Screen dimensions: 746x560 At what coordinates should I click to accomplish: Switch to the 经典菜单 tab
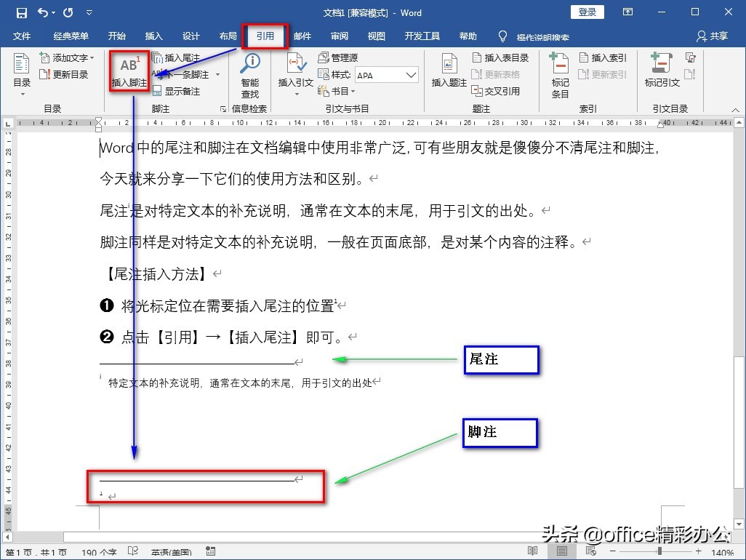pyautogui.click(x=71, y=36)
